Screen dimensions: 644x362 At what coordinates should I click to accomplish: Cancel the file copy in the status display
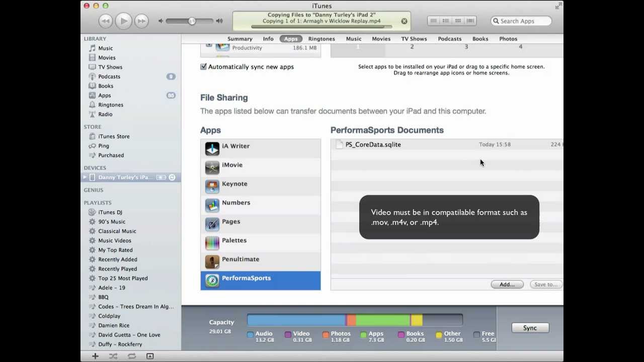click(x=404, y=21)
